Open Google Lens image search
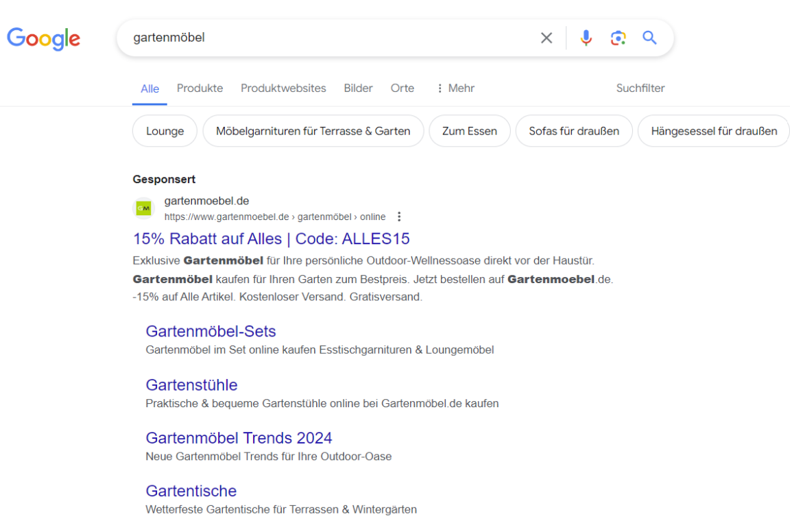790x532 pixels. [x=618, y=38]
